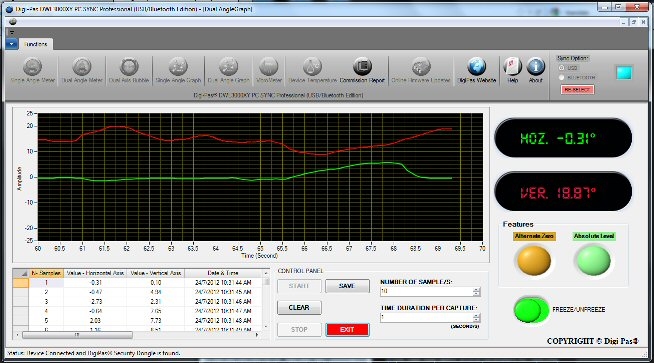The height and width of the screenshot is (363, 654).
Task: Open the Single Angle Graph tool
Action: click(x=178, y=70)
